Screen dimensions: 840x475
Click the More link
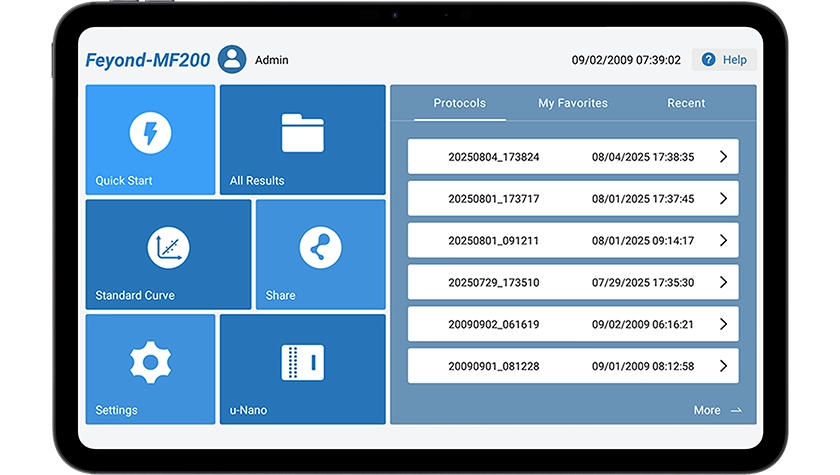[717, 410]
